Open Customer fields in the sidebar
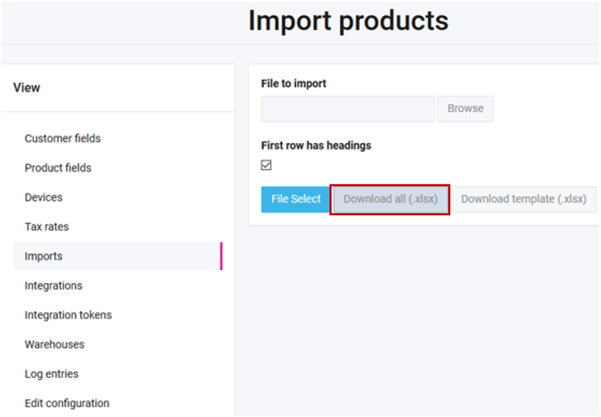Viewport: 601px width, 417px height. coord(62,138)
